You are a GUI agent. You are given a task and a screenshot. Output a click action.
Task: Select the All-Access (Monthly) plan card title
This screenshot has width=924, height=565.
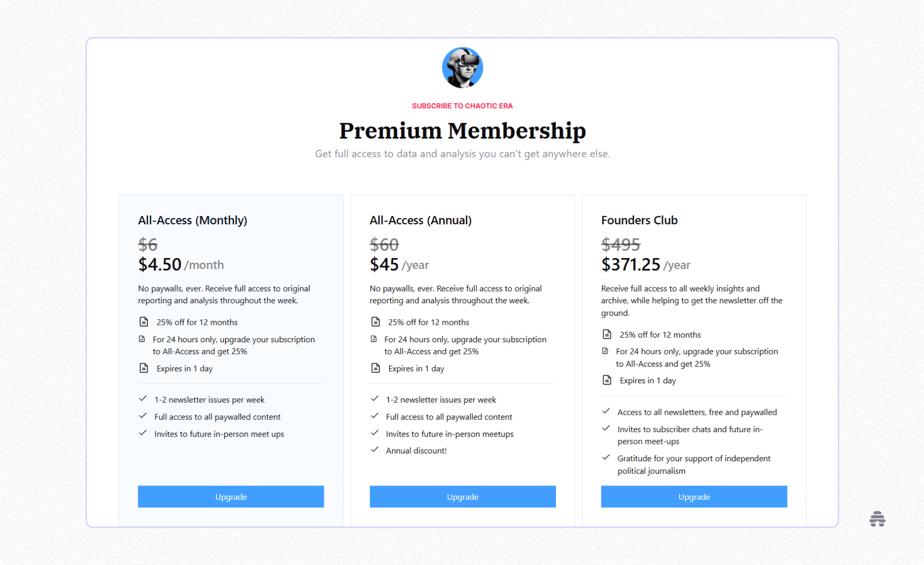[192, 220]
